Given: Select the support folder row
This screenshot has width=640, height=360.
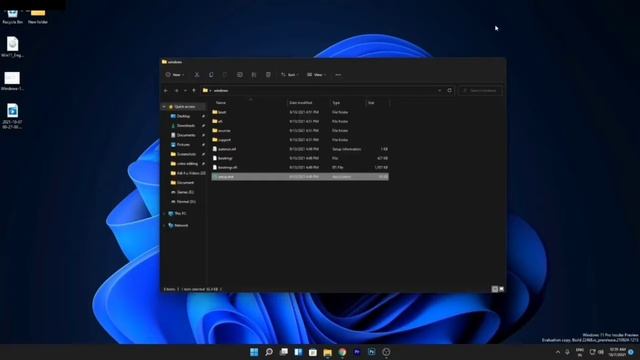Looking at the screenshot, I should (300, 140).
